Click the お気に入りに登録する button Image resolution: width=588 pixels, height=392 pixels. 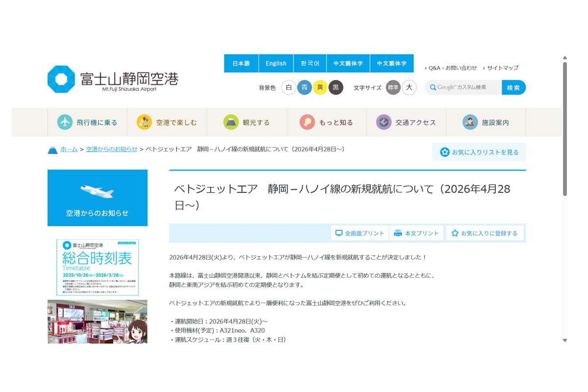tap(486, 233)
